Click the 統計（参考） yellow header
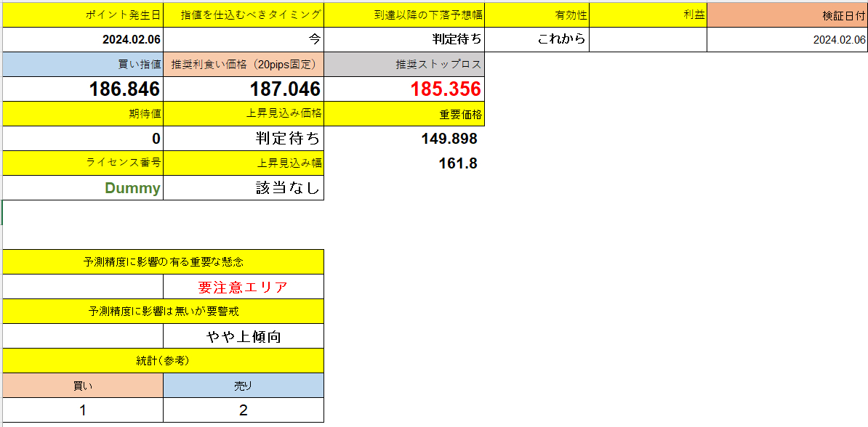 164,360
